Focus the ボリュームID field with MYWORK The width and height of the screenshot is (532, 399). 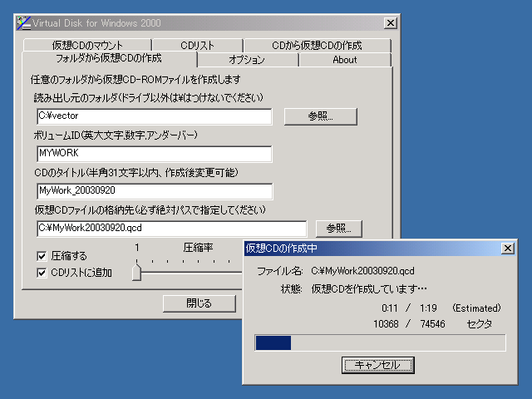tap(154, 154)
